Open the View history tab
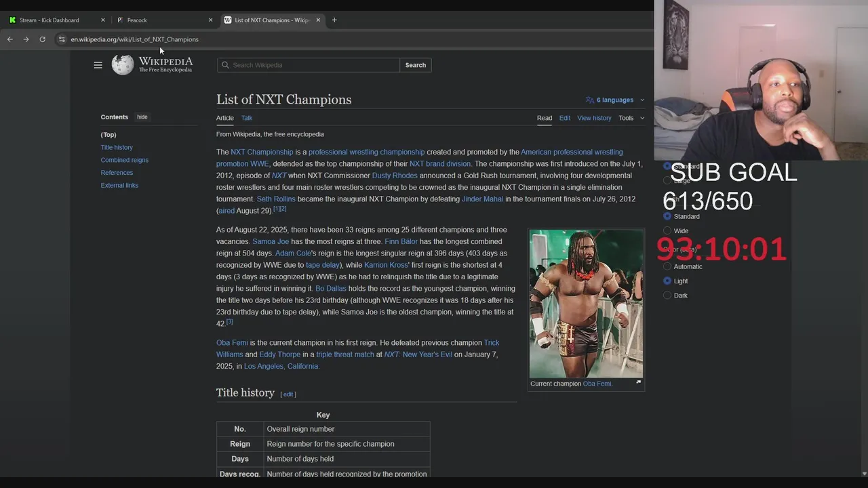The image size is (868, 488). pyautogui.click(x=594, y=118)
